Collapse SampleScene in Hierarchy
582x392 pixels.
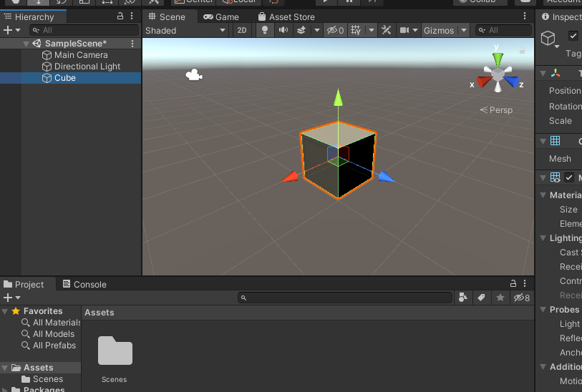point(26,44)
